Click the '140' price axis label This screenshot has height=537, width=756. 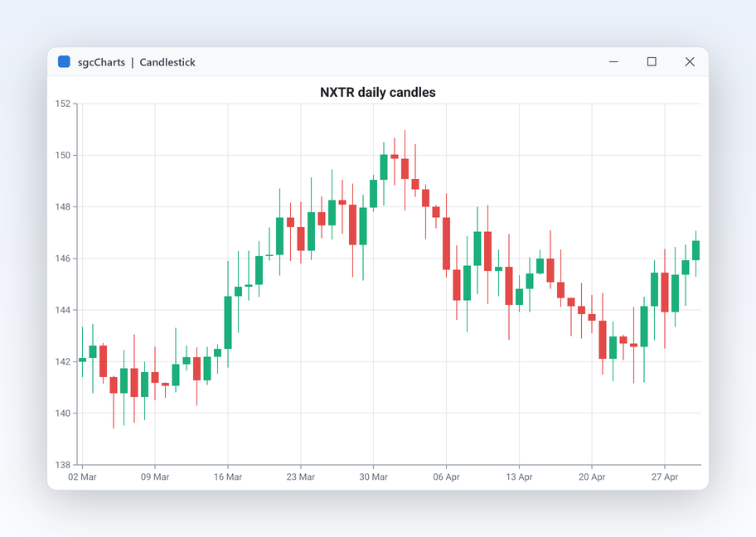pos(63,414)
